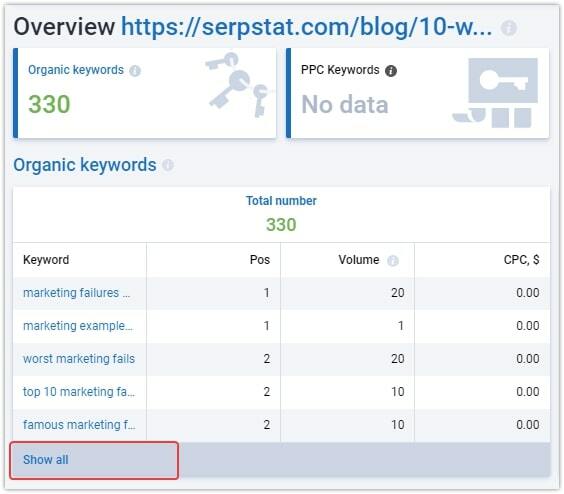The image size is (564, 494).
Task: Click Show all button
Action: (x=94, y=460)
